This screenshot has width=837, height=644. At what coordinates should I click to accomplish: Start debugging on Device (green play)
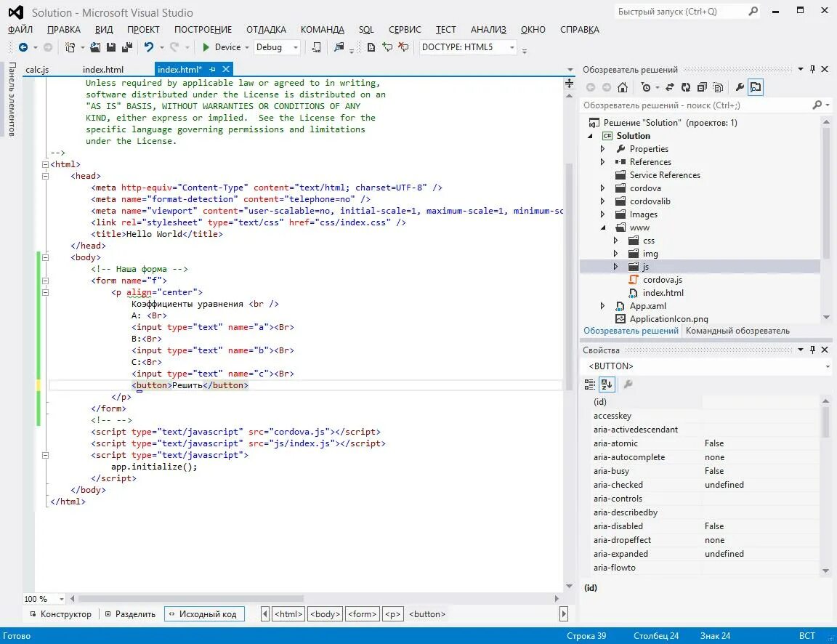tap(206, 47)
